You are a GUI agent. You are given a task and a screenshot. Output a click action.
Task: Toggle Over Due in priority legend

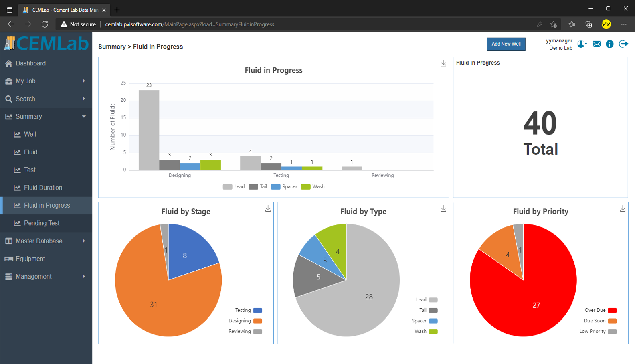coord(600,310)
